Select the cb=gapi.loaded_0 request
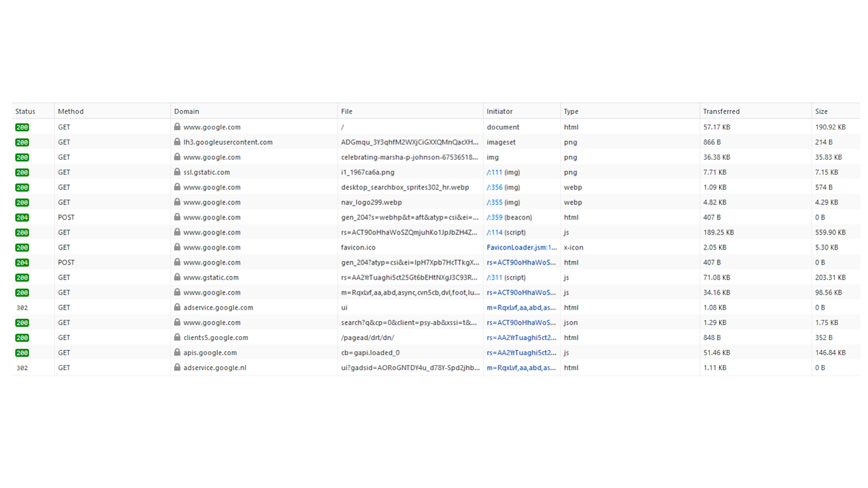 (x=370, y=352)
